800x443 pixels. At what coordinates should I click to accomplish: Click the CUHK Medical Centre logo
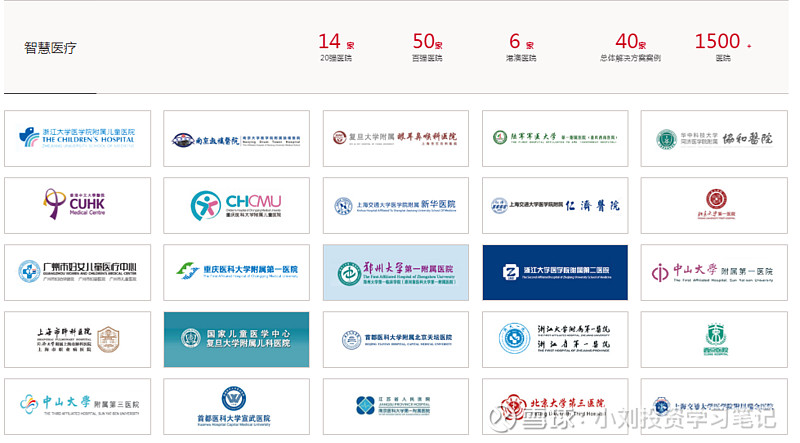pos(74,204)
